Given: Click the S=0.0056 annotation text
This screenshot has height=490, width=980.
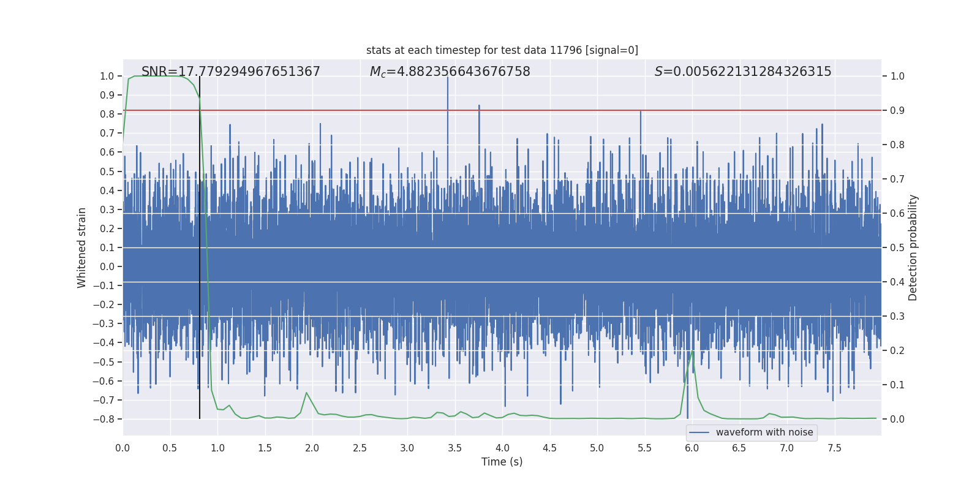Looking at the screenshot, I should coord(742,72).
